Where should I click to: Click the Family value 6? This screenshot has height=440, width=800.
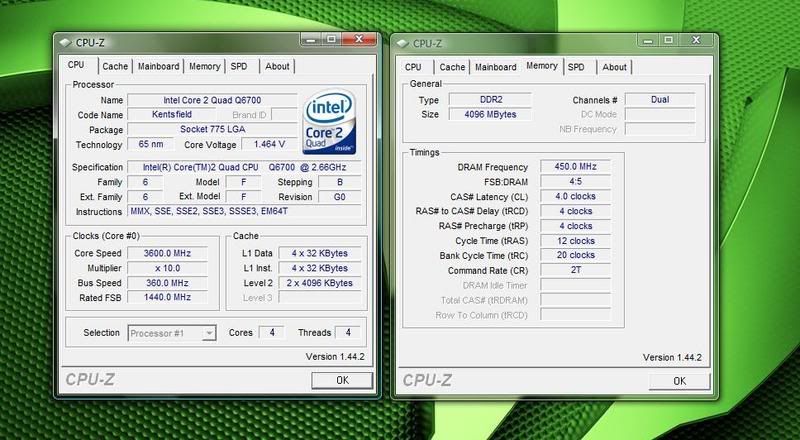[145, 182]
